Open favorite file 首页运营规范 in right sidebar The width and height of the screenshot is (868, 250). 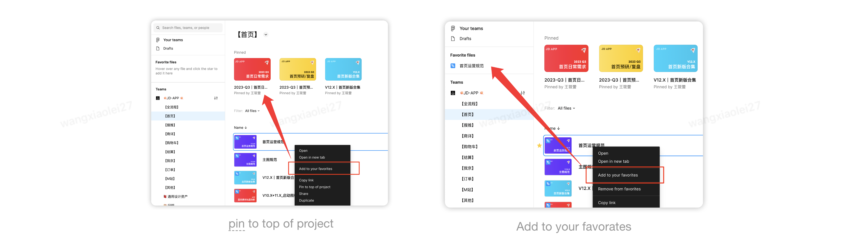pyautogui.click(x=471, y=66)
